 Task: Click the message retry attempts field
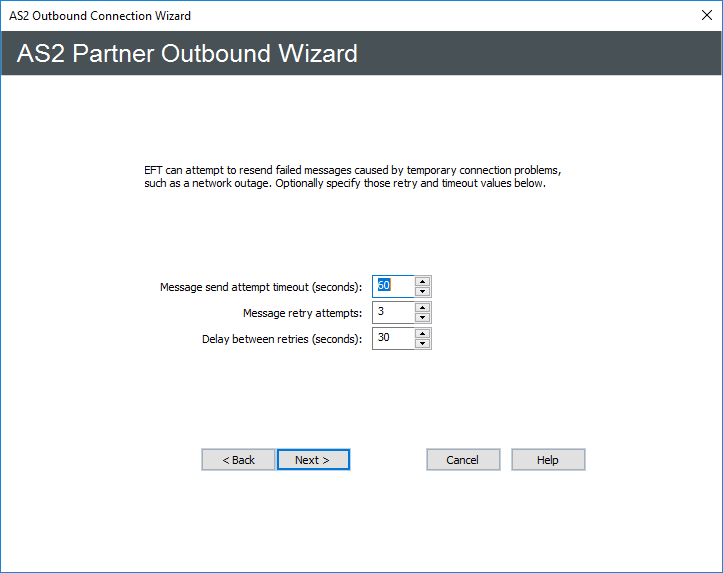coord(393,312)
